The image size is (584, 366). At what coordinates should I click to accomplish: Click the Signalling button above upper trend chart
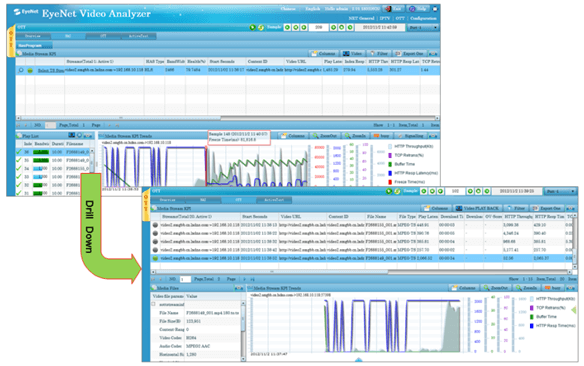click(x=410, y=136)
